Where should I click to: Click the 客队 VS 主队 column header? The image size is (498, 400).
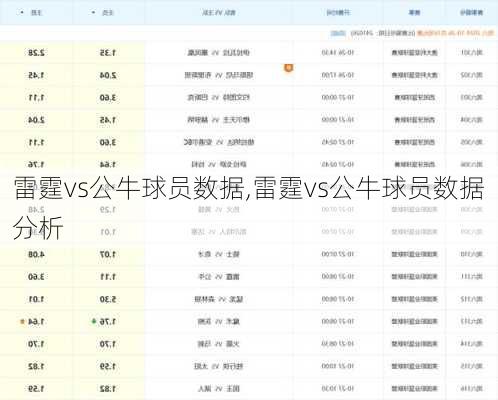[x=219, y=13]
